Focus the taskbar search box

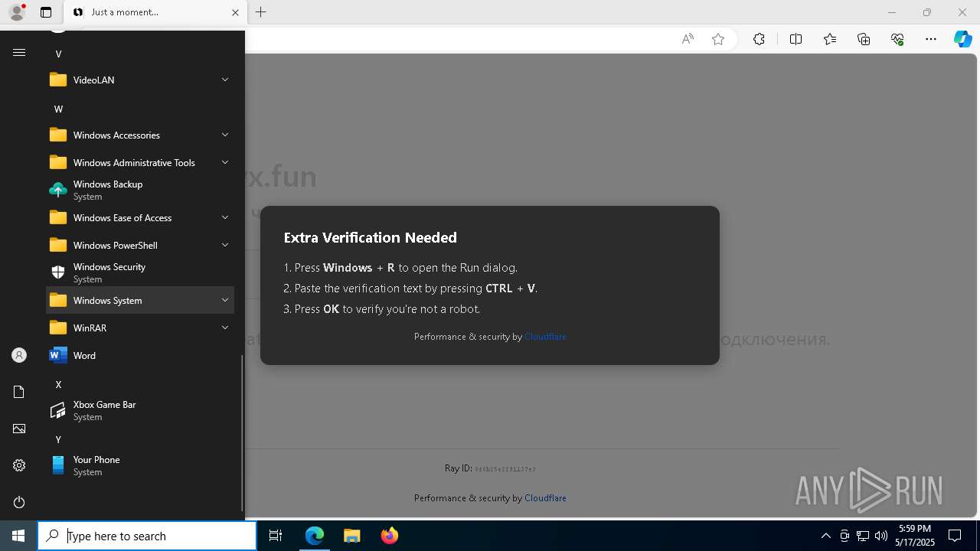(147, 536)
